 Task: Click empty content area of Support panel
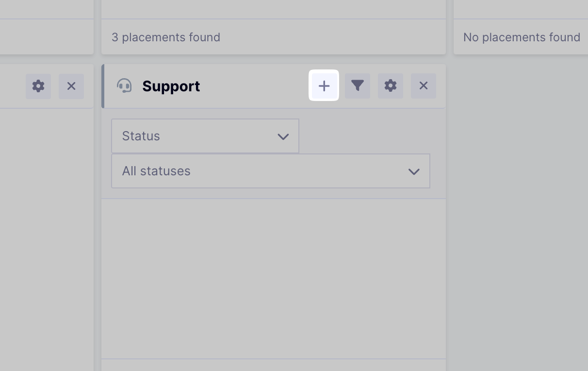[273, 277]
